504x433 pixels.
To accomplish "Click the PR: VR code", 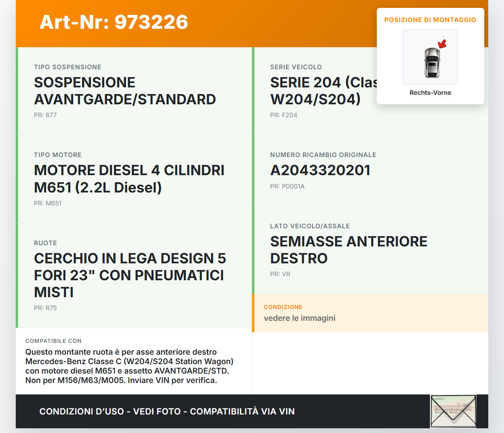I will [x=280, y=274].
